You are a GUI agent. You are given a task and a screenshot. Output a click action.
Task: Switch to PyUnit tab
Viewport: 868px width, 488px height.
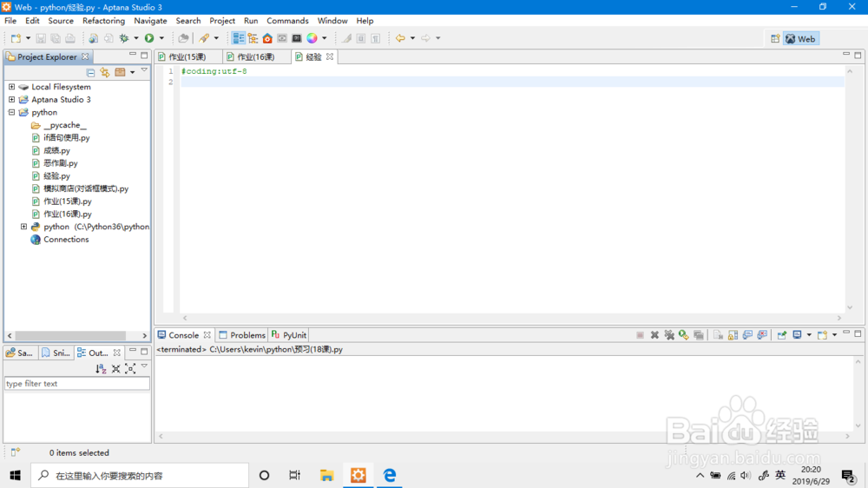pyautogui.click(x=289, y=335)
